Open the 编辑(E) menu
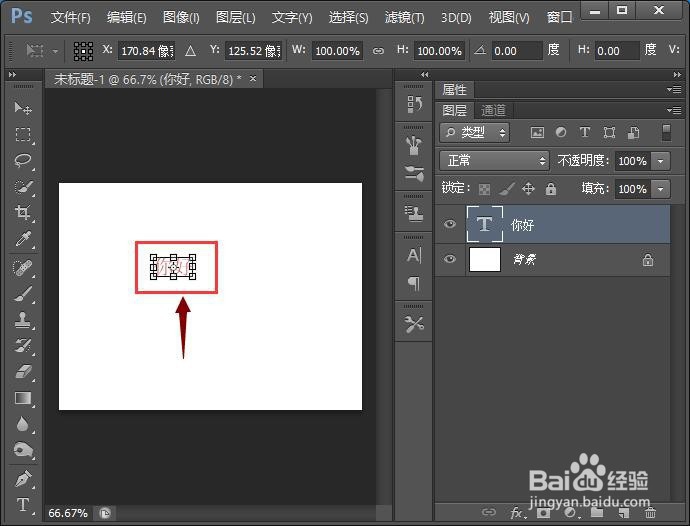This screenshot has height=526, width=690. click(126, 18)
